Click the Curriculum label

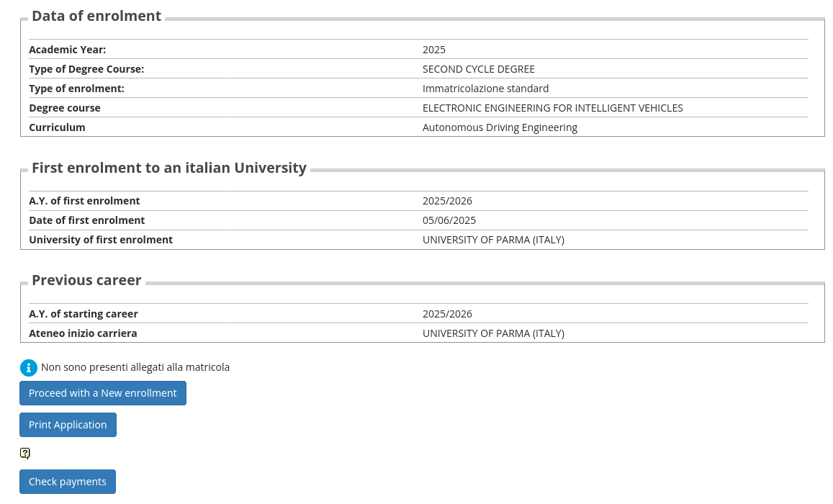(57, 127)
